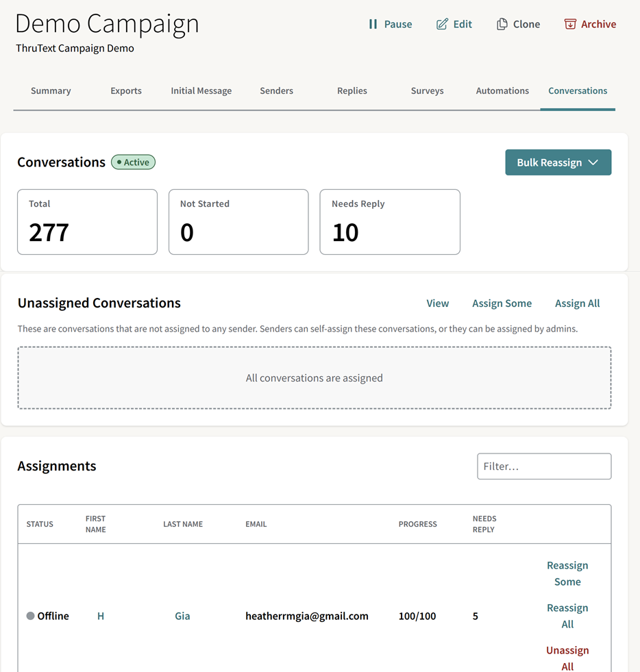The width and height of the screenshot is (640, 672).
Task: Click the LAST NAME column header
Action: point(183,524)
